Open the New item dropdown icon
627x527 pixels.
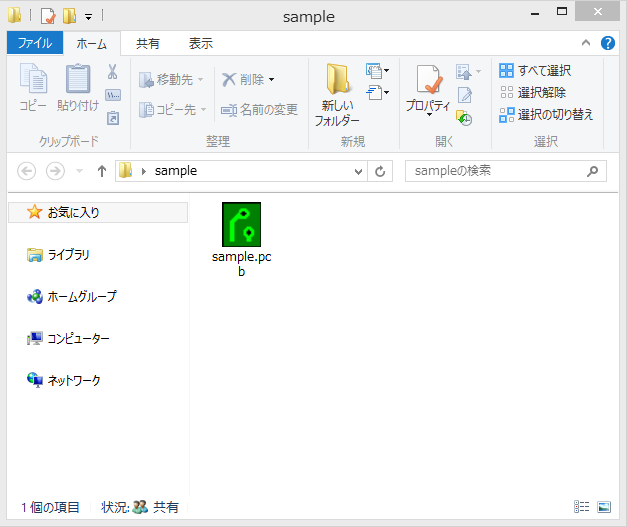coord(377,71)
